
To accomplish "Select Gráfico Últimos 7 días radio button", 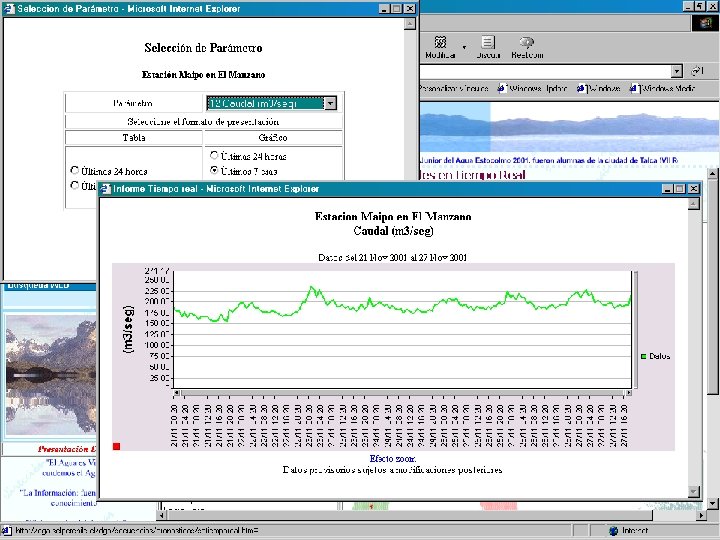I will (214, 170).
